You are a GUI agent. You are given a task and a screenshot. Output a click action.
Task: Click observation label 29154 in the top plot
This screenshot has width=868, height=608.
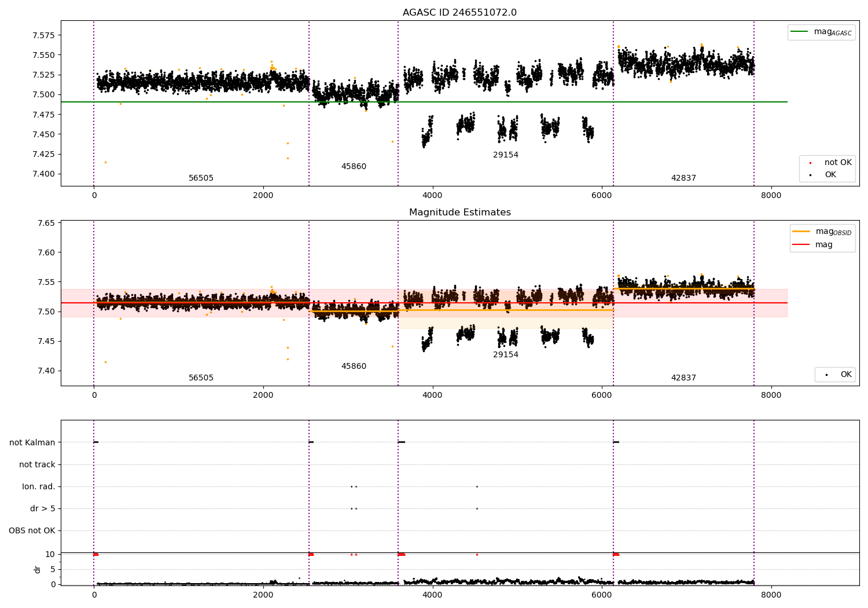coord(506,155)
